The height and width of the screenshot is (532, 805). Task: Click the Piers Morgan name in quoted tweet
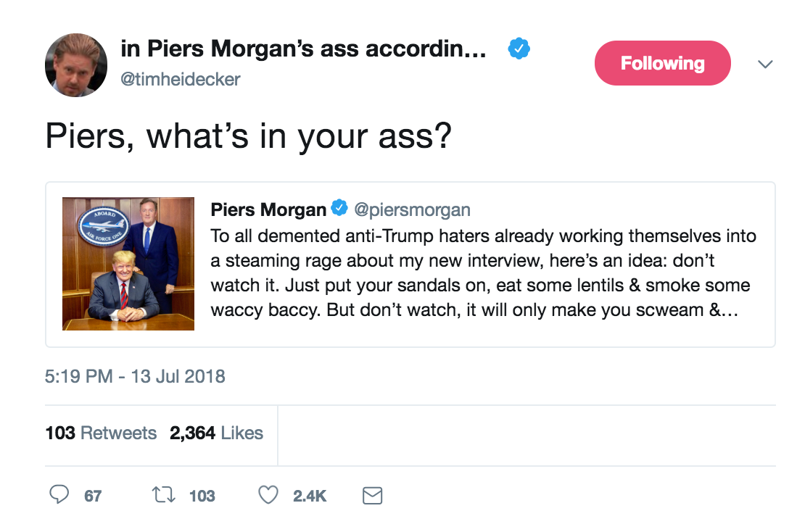point(268,210)
